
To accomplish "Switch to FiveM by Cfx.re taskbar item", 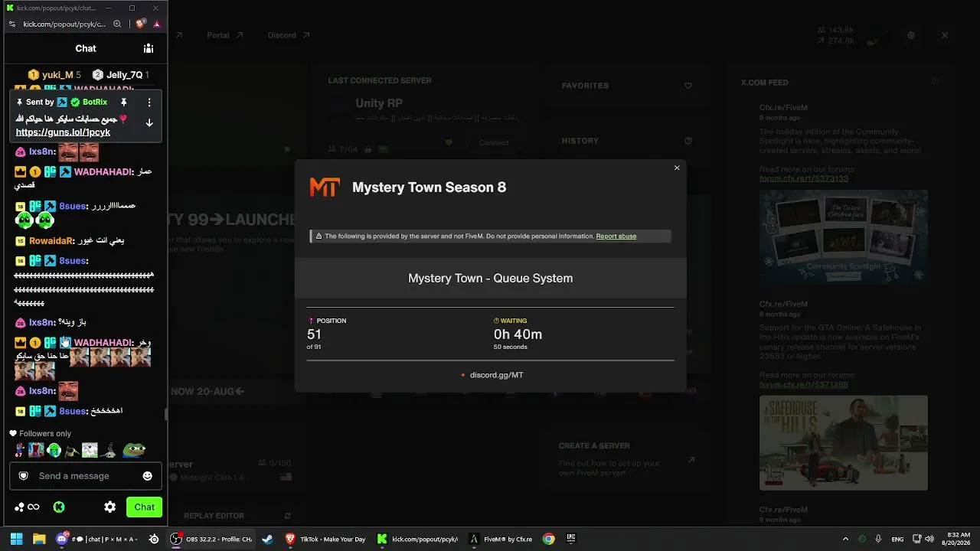I will [x=501, y=539].
